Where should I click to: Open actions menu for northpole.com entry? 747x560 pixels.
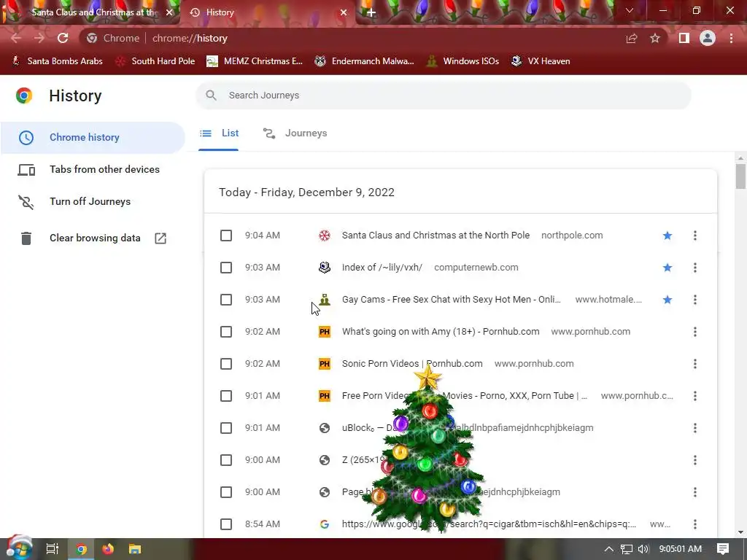[695, 236]
